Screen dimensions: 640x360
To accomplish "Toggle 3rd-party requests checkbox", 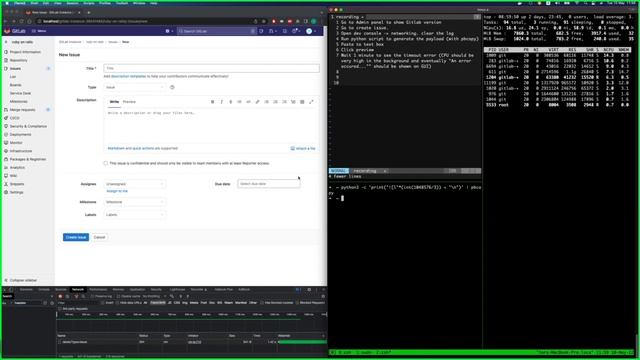I will pyautogui.click(x=60, y=309).
